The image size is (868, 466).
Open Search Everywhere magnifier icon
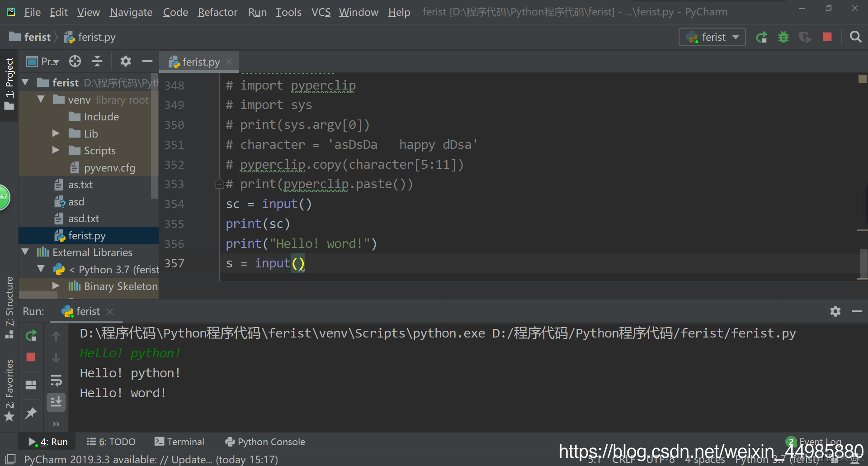click(855, 37)
